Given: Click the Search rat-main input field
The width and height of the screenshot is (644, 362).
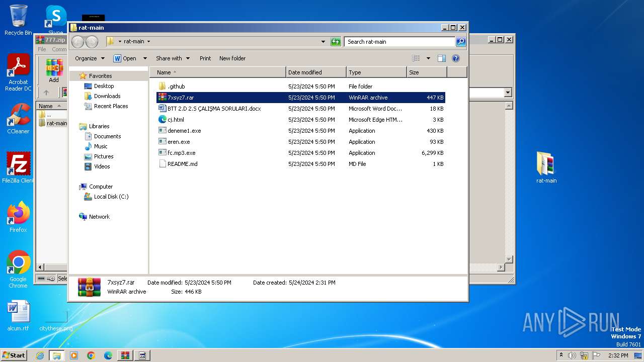Looking at the screenshot, I should (399, 42).
